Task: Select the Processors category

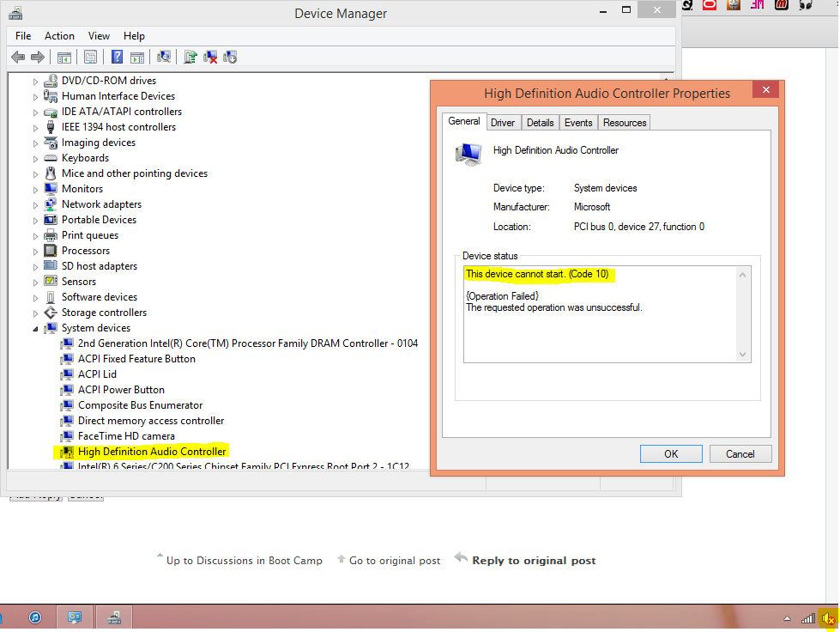Action: (86, 251)
